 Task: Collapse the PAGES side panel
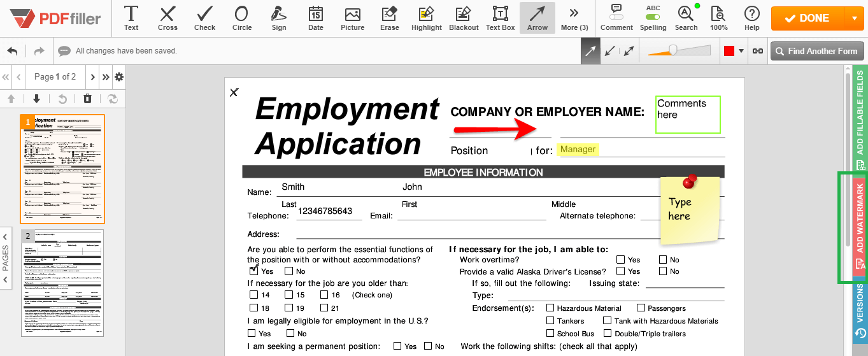[6, 258]
